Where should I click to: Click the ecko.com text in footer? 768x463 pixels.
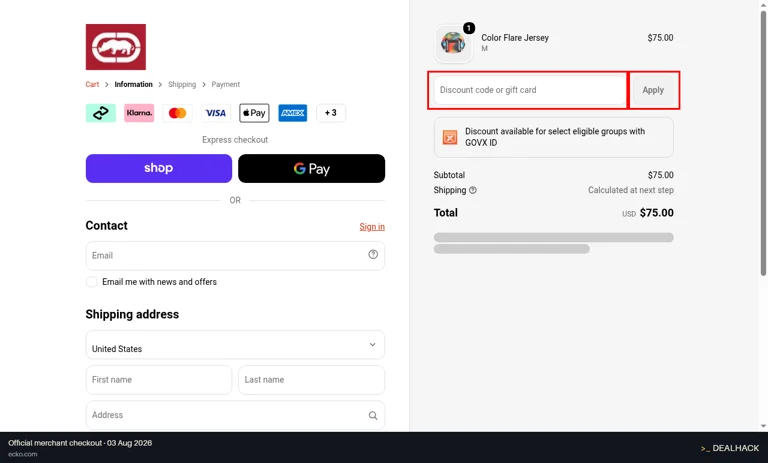click(23, 454)
